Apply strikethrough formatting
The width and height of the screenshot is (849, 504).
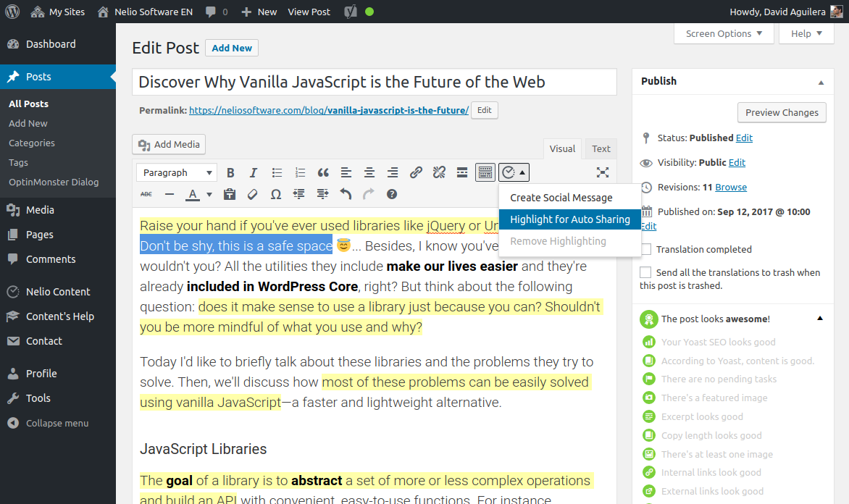pos(146,194)
